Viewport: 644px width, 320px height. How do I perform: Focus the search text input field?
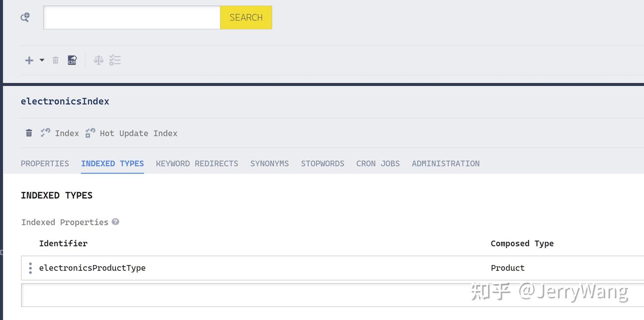pos(132,17)
